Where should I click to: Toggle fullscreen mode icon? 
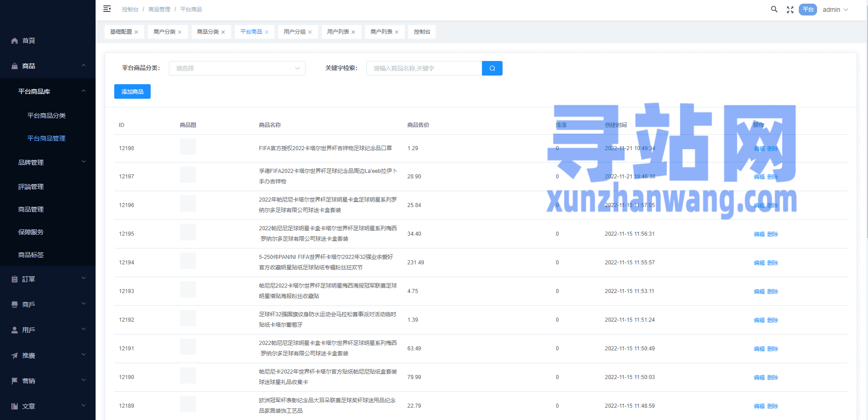(790, 10)
